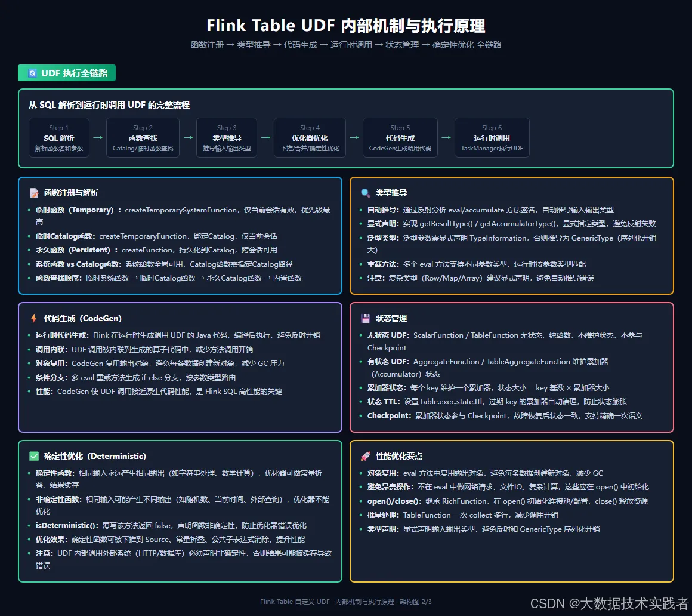The height and width of the screenshot is (616, 692).
Task: Click the 批量处理 TableFunction bullet
Action: click(x=463, y=515)
